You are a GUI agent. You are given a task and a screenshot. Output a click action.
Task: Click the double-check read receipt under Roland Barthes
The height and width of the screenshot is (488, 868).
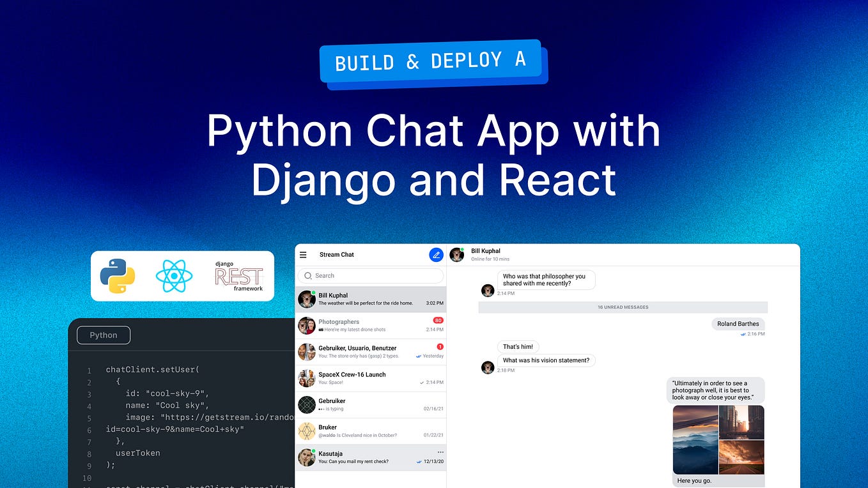coord(743,334)
